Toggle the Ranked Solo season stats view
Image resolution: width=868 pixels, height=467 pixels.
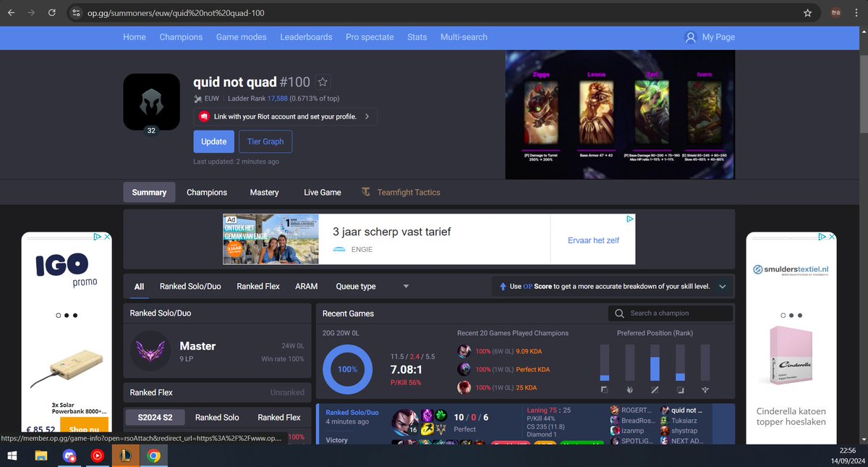click(x=216, y=417)
